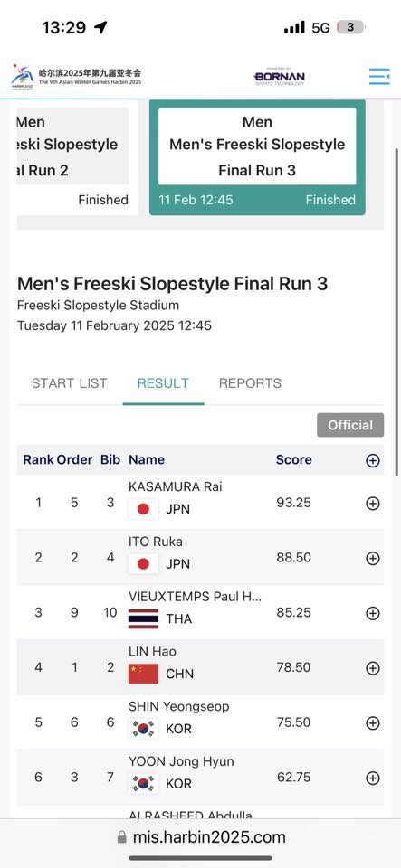The height and width of the screenshot is (868, 401).
Task: Tap the Japan flag next to KASAMURA Rai
Action: pos(143,509)
